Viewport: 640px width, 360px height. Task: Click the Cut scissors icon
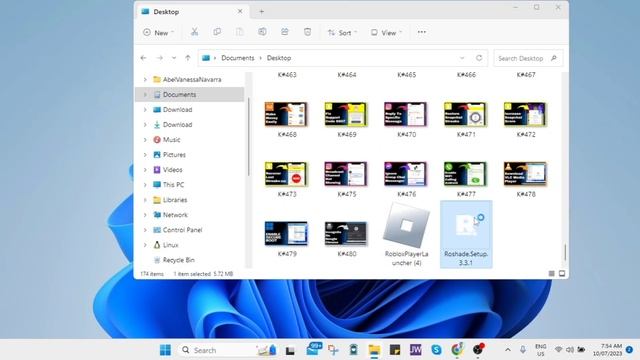click(x=194, y=32)
